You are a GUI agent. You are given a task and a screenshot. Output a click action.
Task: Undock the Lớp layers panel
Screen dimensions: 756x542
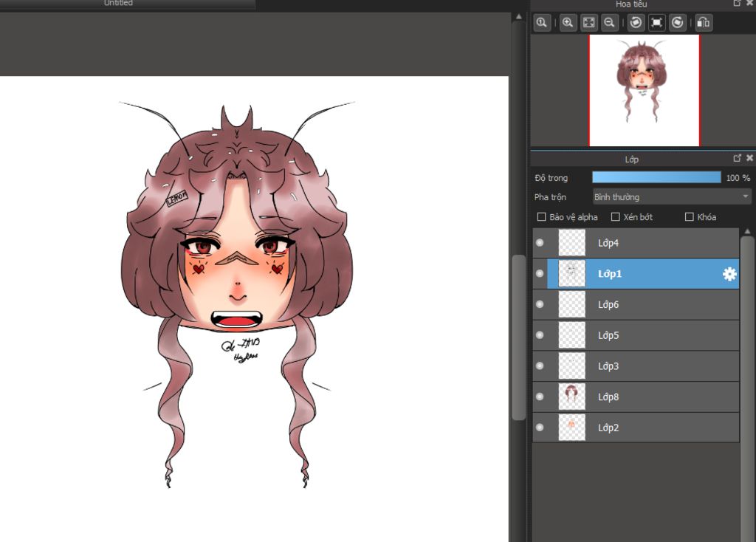pos(738,158)
